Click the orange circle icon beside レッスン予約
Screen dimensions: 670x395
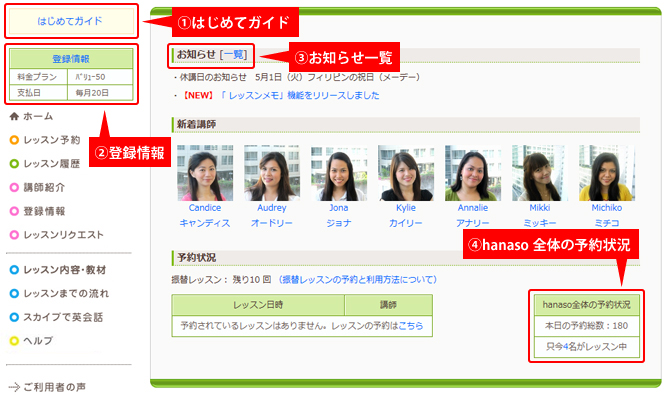tap(14, 140)
